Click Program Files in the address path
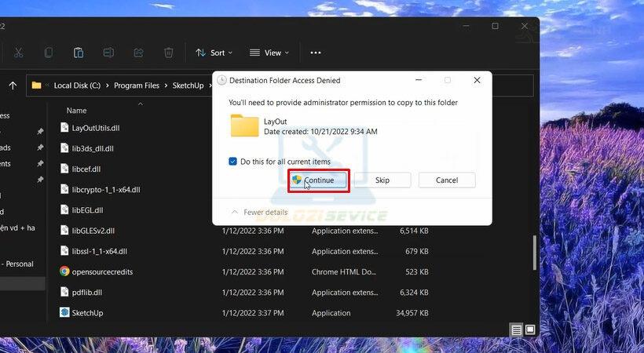This screenshot has height=353, width=644. [x=136, y=86]
